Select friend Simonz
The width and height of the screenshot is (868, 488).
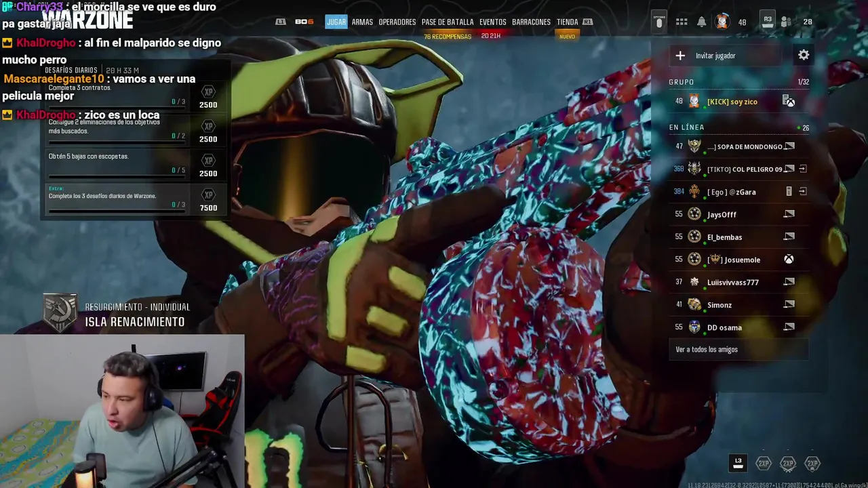[739, 305]
